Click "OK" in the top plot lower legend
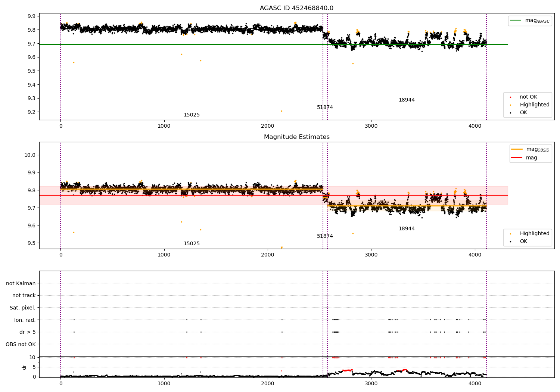Image resolution: width=560 pixels, height=392 pixels. (x=523, y=113)
